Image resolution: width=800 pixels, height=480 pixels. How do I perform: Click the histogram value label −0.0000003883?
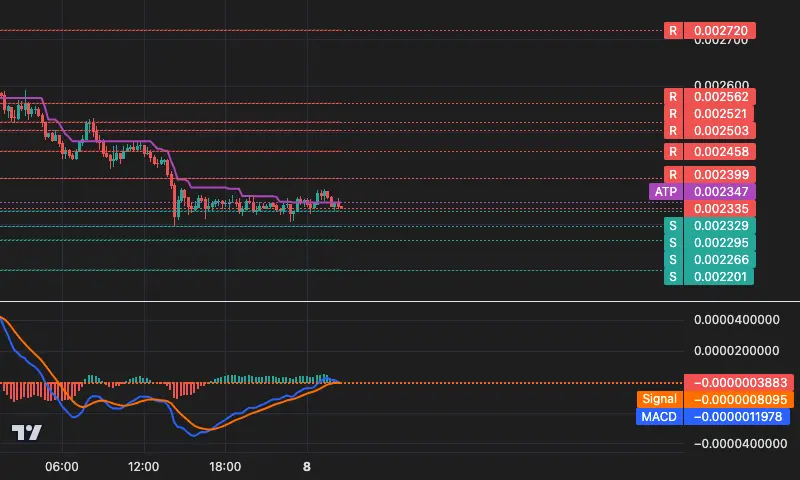[x=739, y=383]
